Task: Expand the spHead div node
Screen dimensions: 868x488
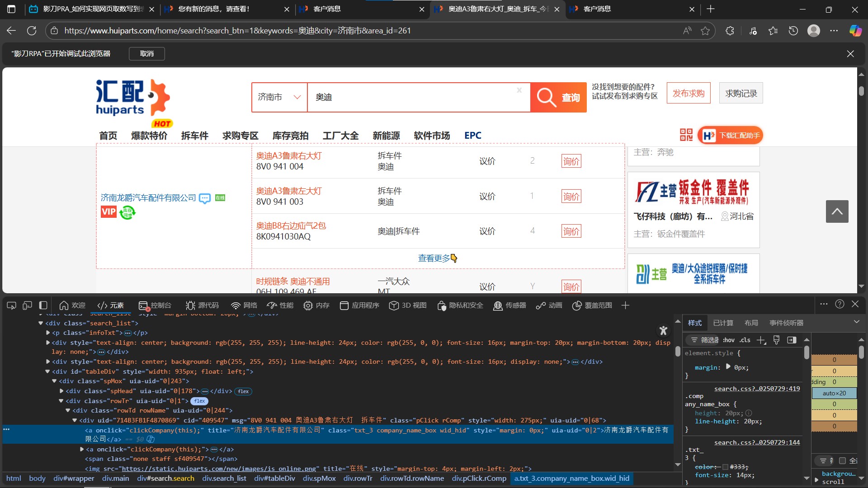Action: (62, 391)
